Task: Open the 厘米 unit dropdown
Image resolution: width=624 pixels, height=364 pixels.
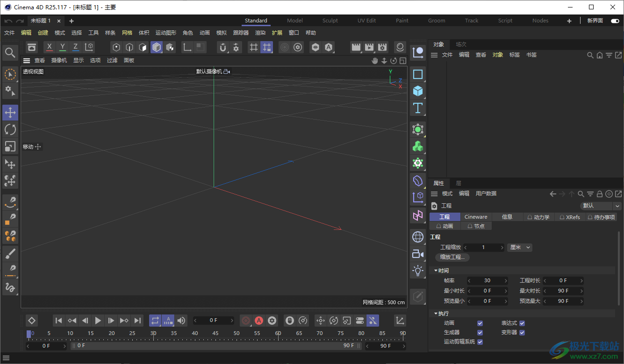Action: 520,247
